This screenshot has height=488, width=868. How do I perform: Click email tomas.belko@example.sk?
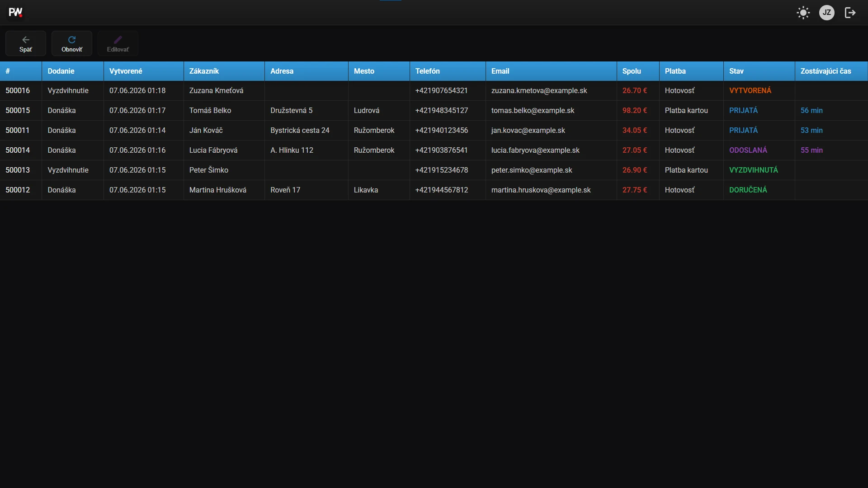(533, 110)
